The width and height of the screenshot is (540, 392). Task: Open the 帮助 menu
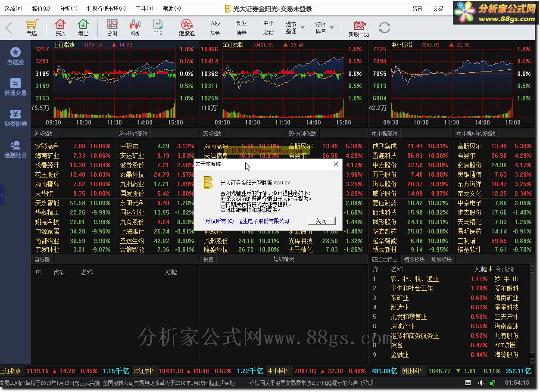(x=172, y=9)
